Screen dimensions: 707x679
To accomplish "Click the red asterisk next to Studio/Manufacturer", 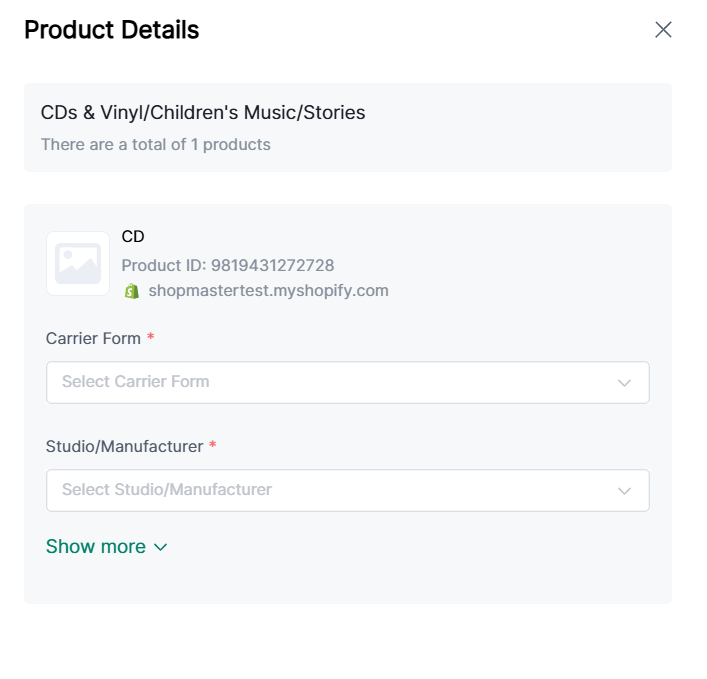I will [x=213, y=446].
